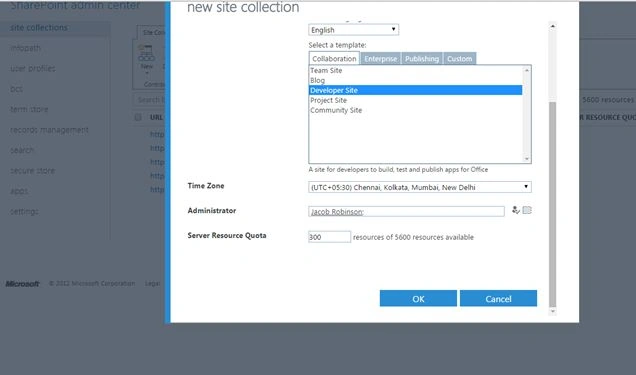The width and height of the screenshot is (636, 375).
Task: Open secure store in admin sidebar
Action: [x=32, y=170]
